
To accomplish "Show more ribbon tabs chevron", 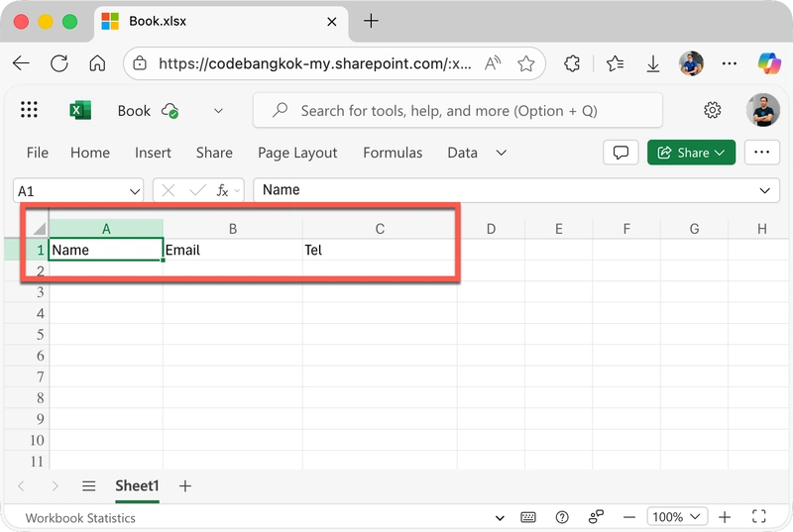I will pyautogui.click(x=502, y=153).
